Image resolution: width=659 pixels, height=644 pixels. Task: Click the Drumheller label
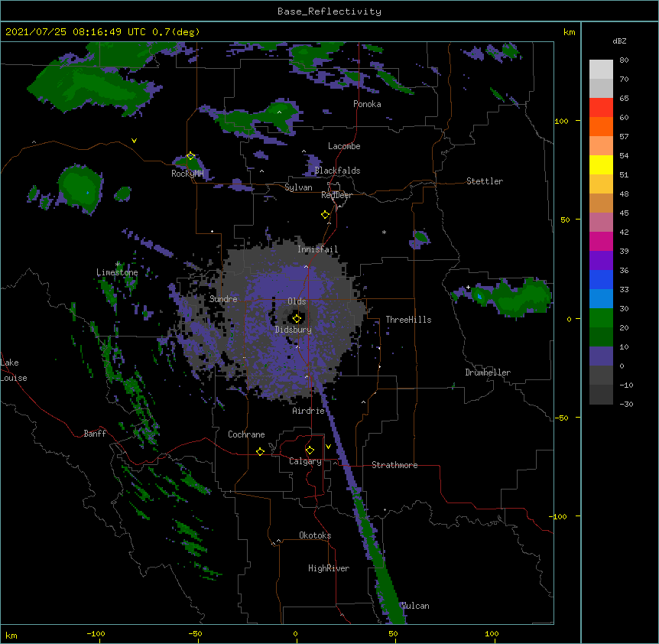click(488, 372)
